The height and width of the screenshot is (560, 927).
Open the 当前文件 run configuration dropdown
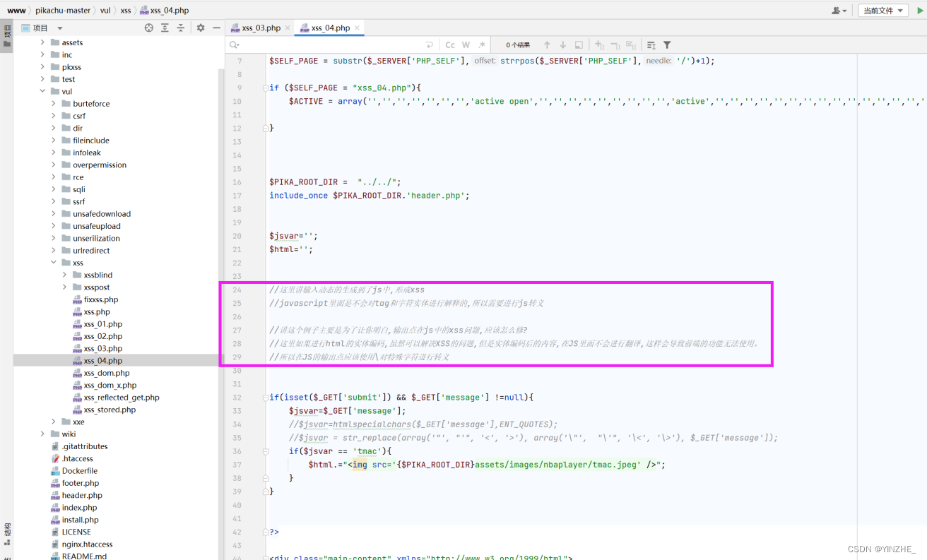point(883,11)
